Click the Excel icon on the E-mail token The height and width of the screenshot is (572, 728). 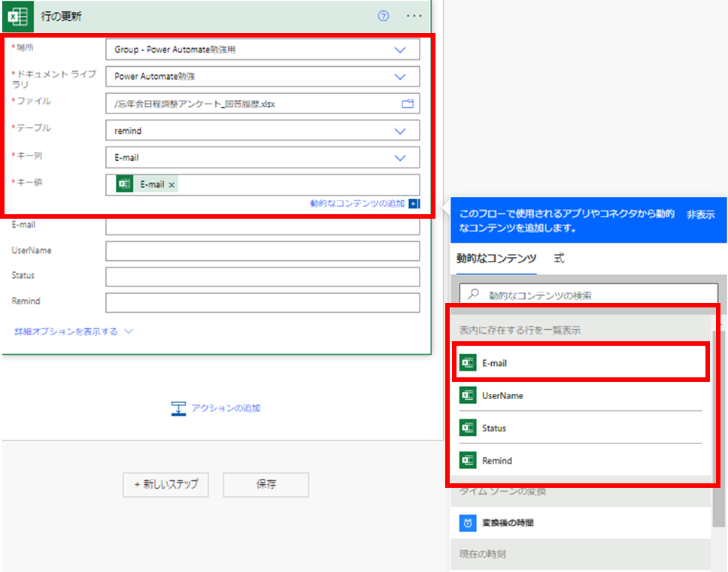[x=124, y=184]
